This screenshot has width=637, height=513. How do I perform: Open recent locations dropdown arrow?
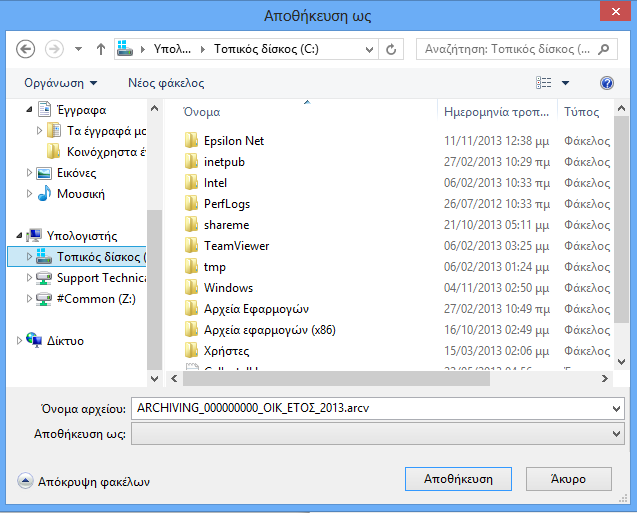pyautogui.click(x=78, y=50)
